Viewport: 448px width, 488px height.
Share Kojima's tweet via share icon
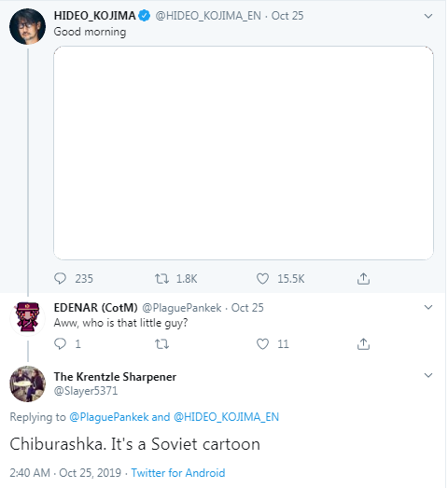(363, 279)
